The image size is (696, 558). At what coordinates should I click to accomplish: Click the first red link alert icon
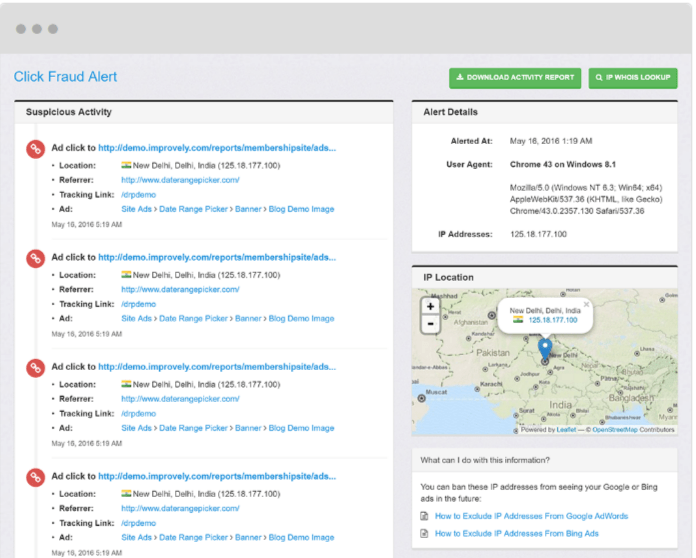click(x=34, y=149)
